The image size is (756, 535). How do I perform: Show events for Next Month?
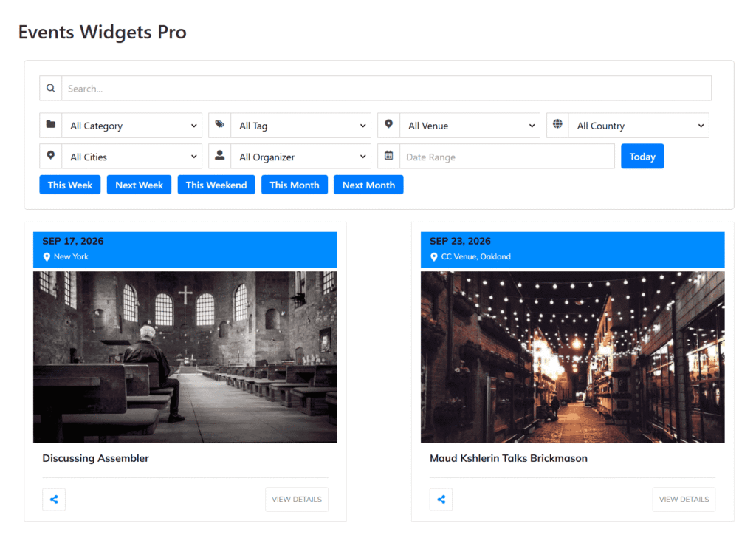point(368,185)
